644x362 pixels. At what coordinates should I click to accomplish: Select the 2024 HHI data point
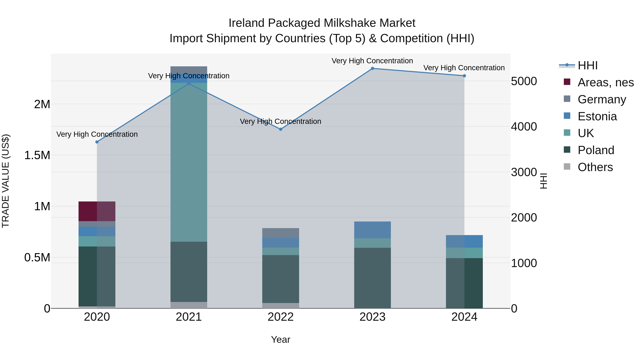tap(464, 76)
